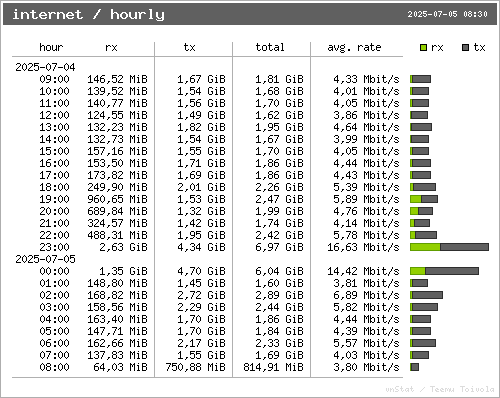The height and width of the screenshot is (398, 500).
Task: Click the avg rate 4,39 Mbit/s
Action: tap(366, 331)
